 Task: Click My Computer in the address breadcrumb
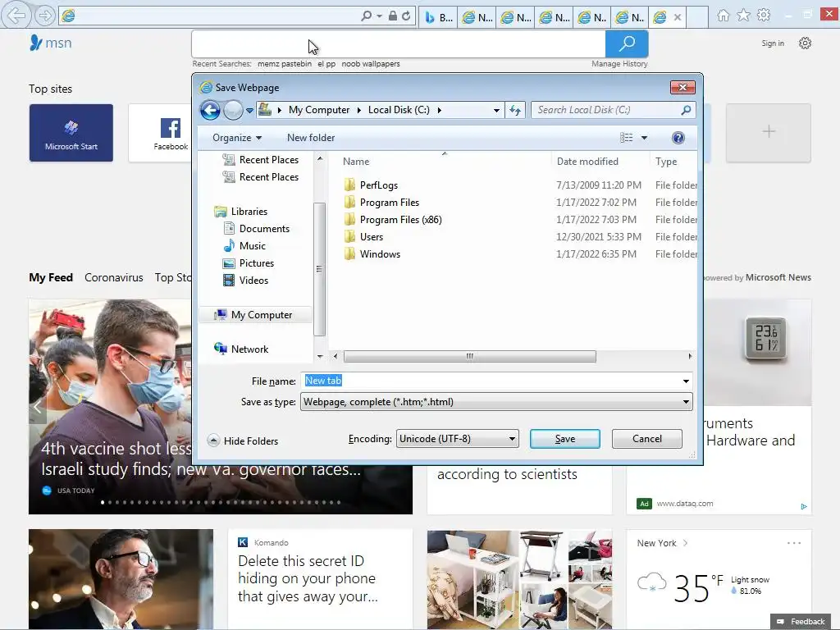319,111
